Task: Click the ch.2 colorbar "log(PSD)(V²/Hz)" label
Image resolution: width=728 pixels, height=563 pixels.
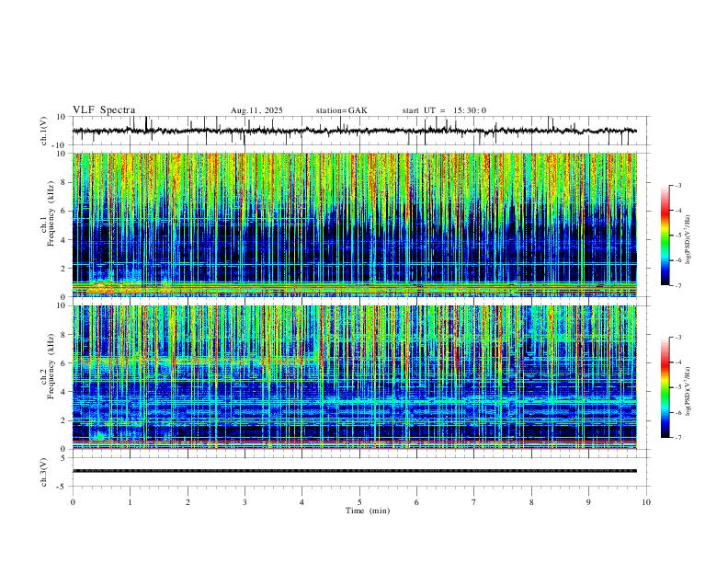Action: point(688,391)
